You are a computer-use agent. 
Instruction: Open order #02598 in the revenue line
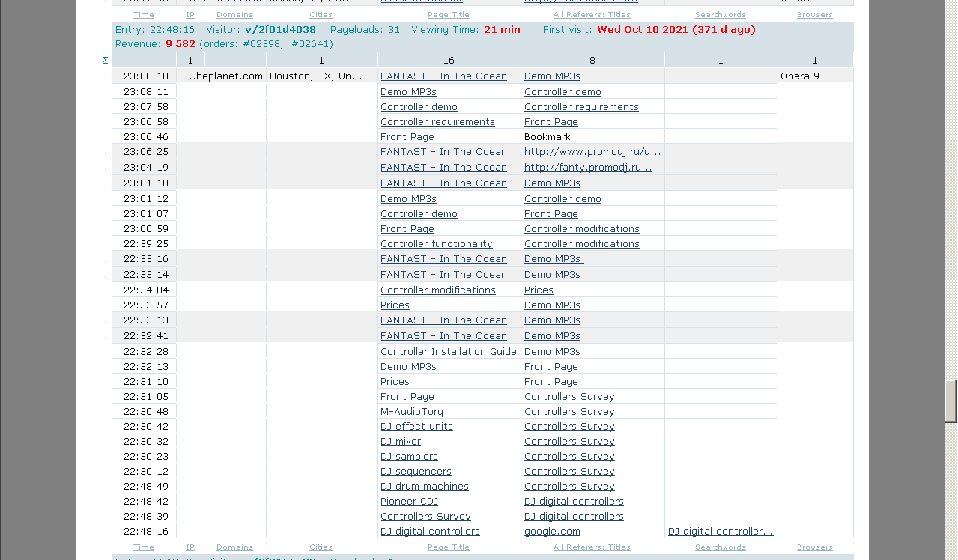coord(263,44)
